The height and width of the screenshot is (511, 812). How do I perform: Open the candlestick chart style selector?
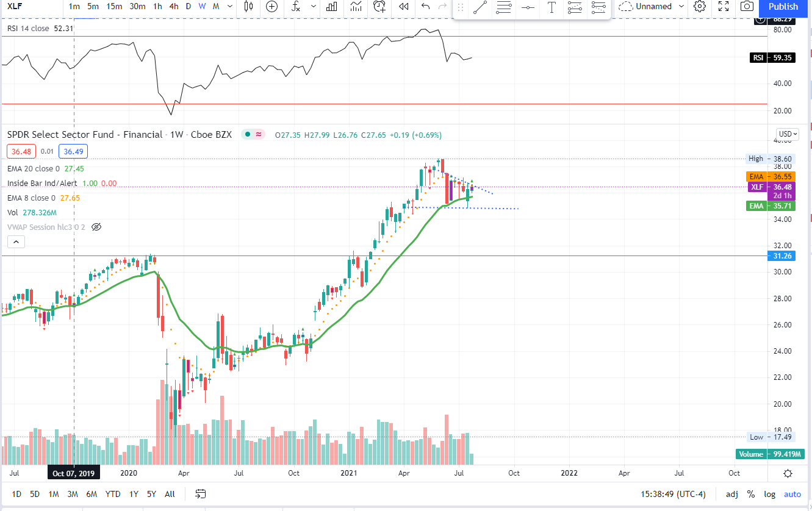tap(248, 7)
